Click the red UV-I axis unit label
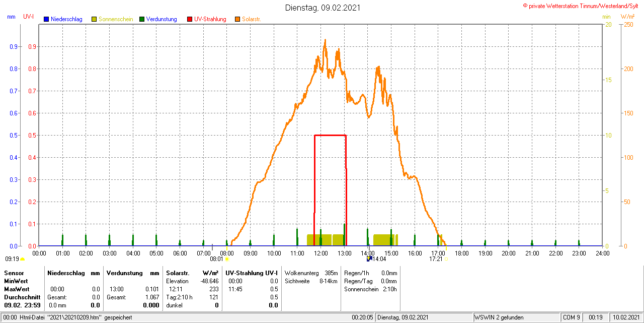Screen dimensions: 644x323 pos(29,17)
